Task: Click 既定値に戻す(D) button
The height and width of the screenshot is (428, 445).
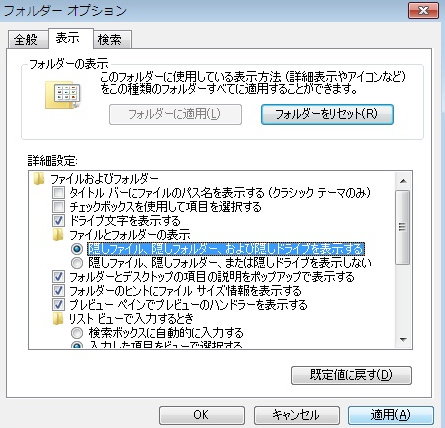Action: tap(351, 375)
